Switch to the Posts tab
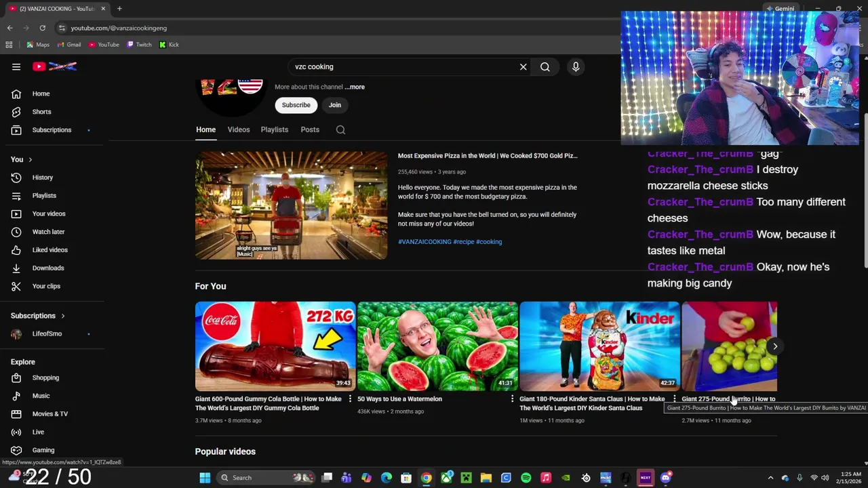Viewport: 868px width, 488px height. pos(310,129)
